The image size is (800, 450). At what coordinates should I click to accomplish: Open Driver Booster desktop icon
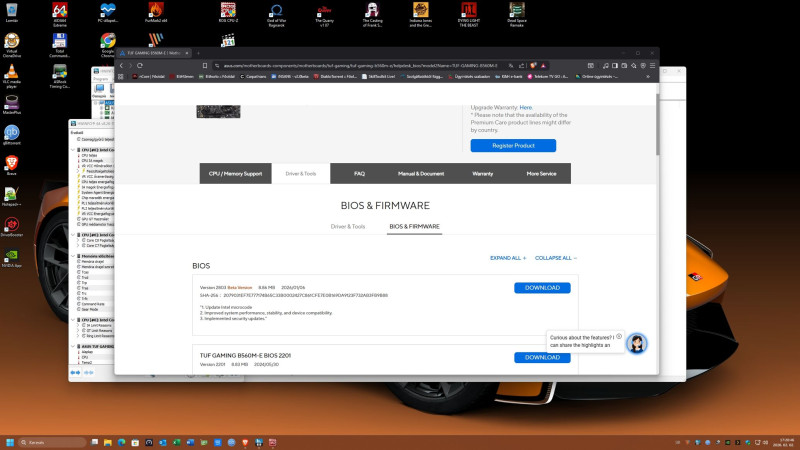(x=12, y=227)
